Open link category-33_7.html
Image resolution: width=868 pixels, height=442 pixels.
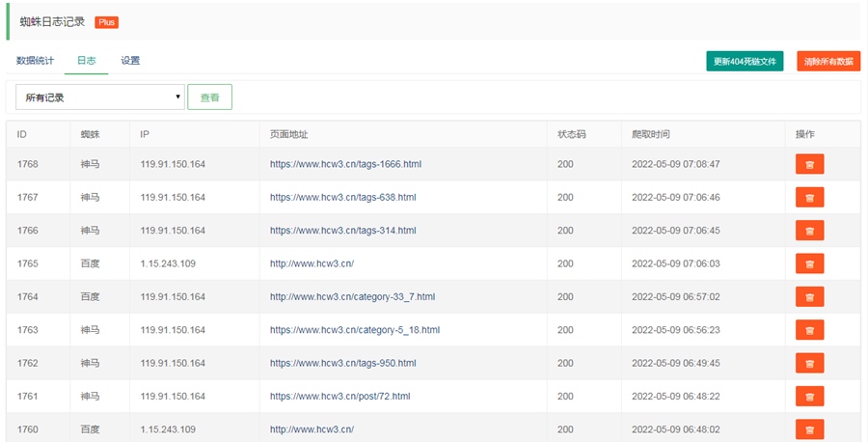(353, 297)
